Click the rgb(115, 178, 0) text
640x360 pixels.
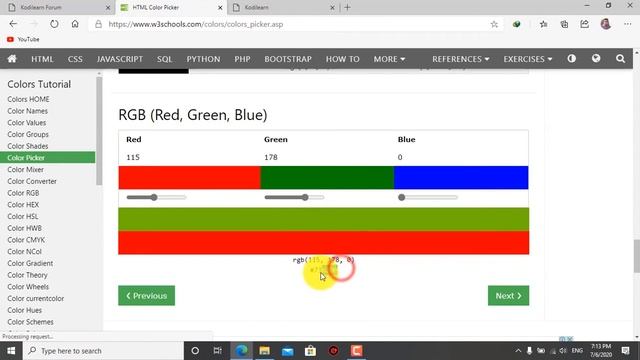tap(323, 260)
